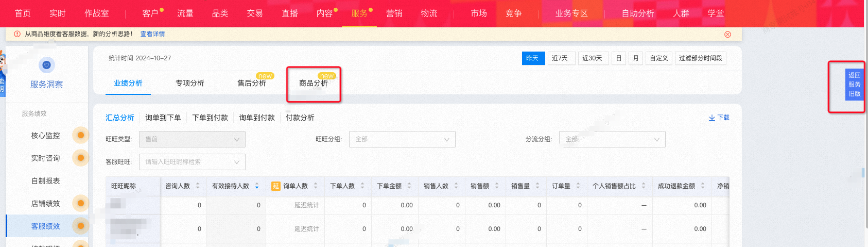Close the notification banner
The image size is (868, 247).
point(727,35)
